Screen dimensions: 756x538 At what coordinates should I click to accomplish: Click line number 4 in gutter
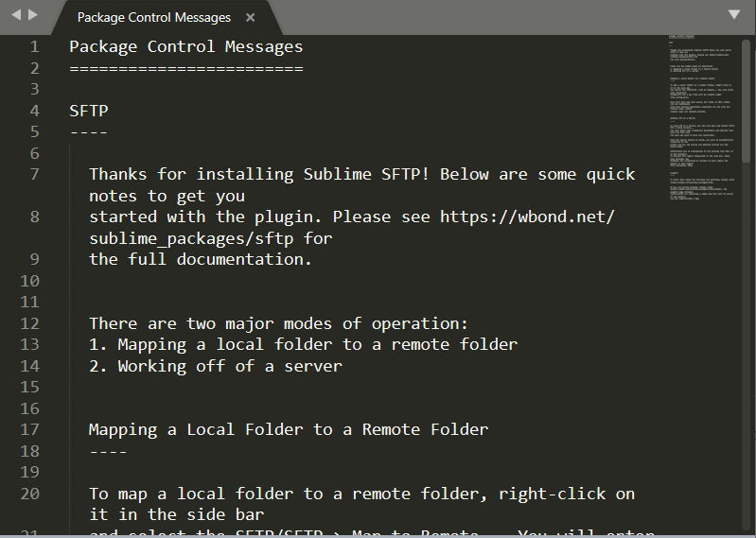click(x=34, y=111)
